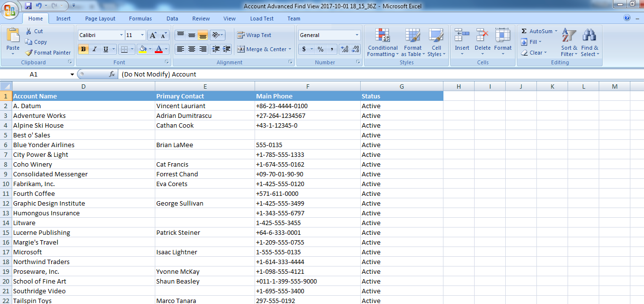Click the Paste clipboard icon
Screen dimensions: 644x304
pos(13,36)
